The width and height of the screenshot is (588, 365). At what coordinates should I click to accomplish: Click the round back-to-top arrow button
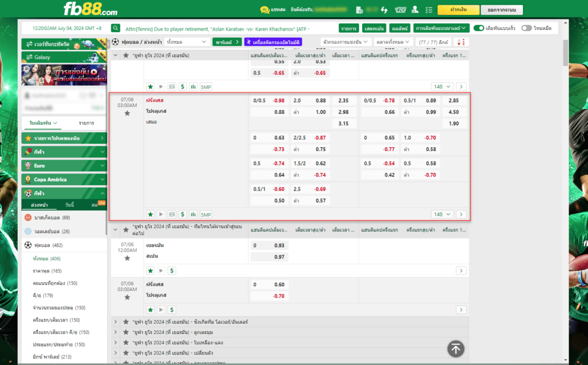[x=455, y=349]
